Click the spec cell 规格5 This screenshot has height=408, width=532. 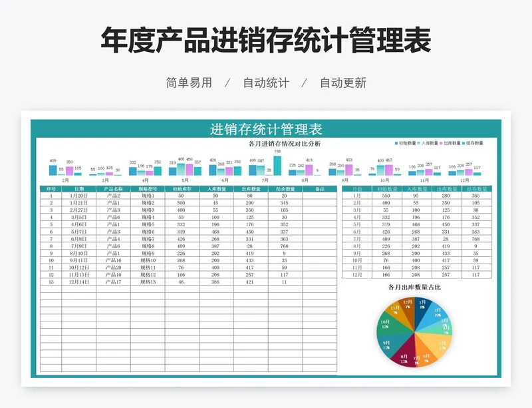pyautogui.click(x=148, y=224)
